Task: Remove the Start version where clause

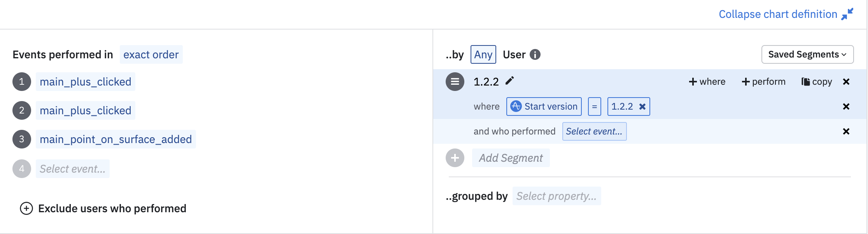Action: pyautogui.click(x=846, y=107)
